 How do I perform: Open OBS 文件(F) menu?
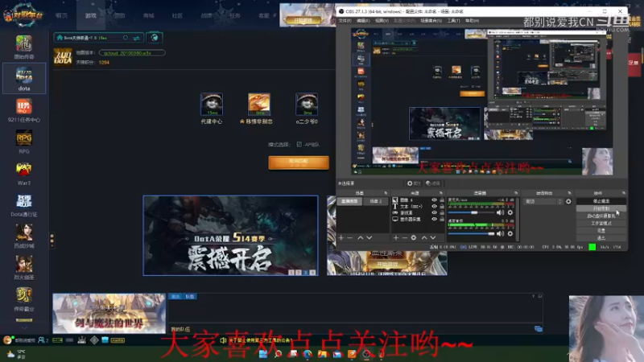click(345, 21)
